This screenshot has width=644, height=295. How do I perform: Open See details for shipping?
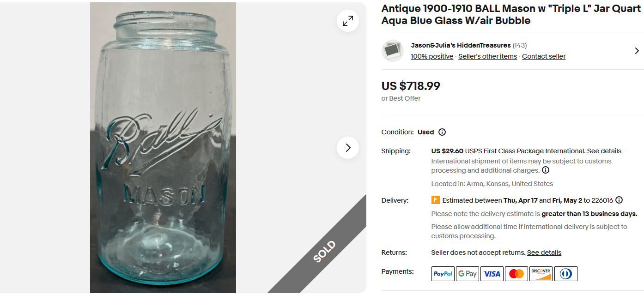[604, 151]
